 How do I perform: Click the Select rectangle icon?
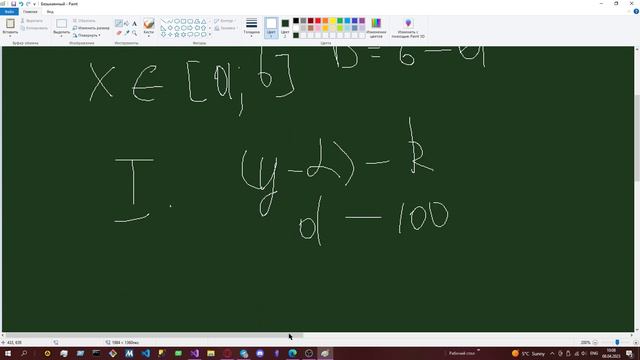pos(62,24)
